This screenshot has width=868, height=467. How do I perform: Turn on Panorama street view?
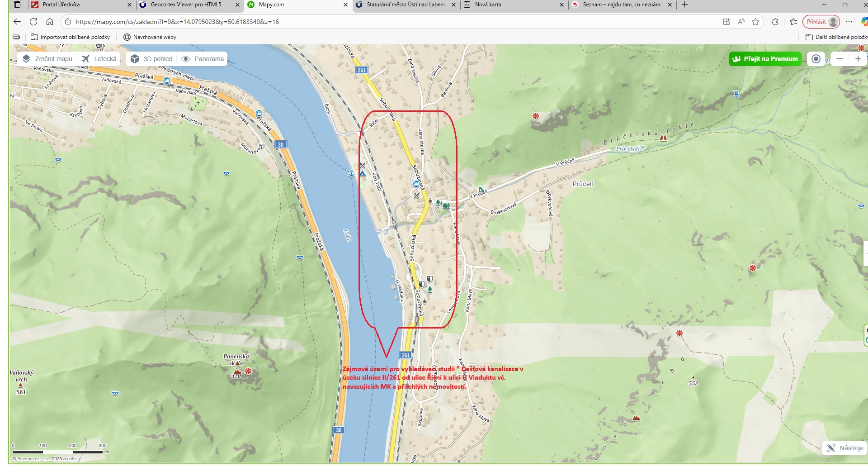pyautogui.click(x=203, y=59)
